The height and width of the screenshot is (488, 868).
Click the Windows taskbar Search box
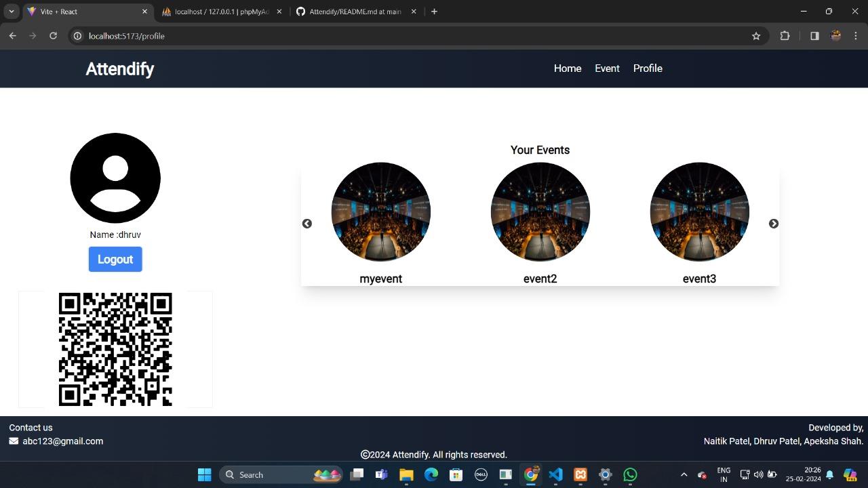(x=281, y=474)
